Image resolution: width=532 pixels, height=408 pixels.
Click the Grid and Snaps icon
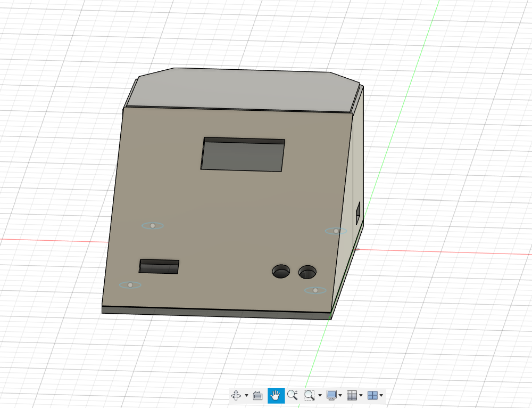pos(352,395)
